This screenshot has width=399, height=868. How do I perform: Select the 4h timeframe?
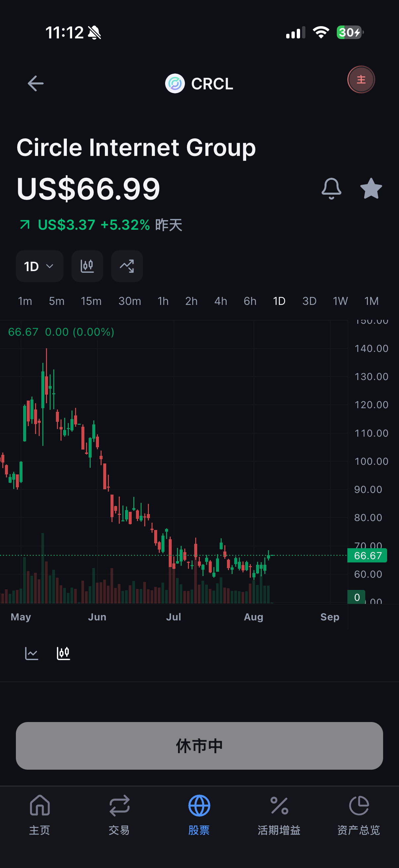(221, 301)
